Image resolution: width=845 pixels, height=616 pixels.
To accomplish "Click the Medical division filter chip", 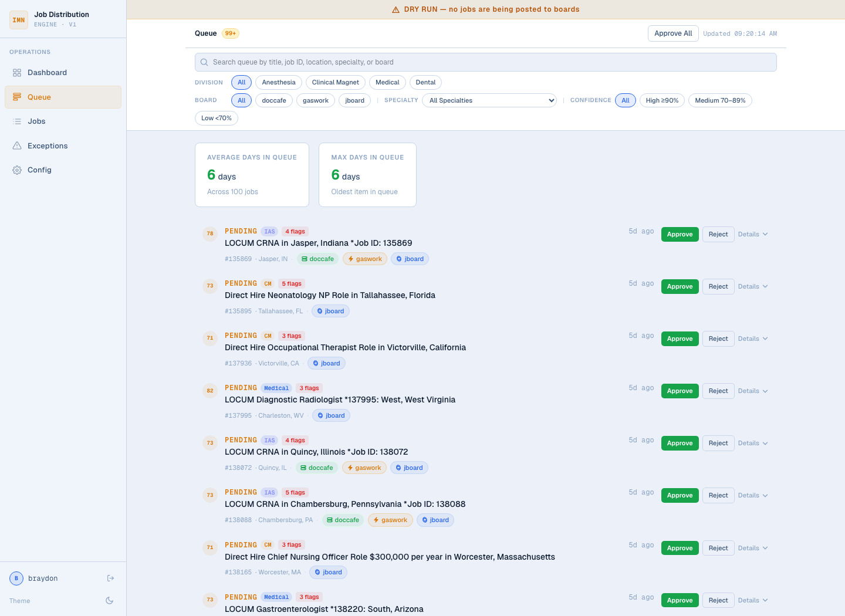I will (387, 83).
